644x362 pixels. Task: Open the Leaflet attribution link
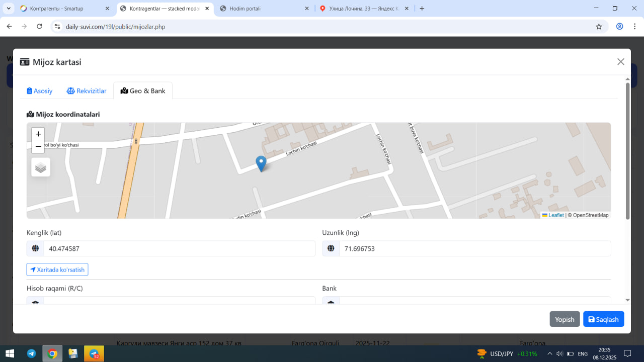click(555, 215)
